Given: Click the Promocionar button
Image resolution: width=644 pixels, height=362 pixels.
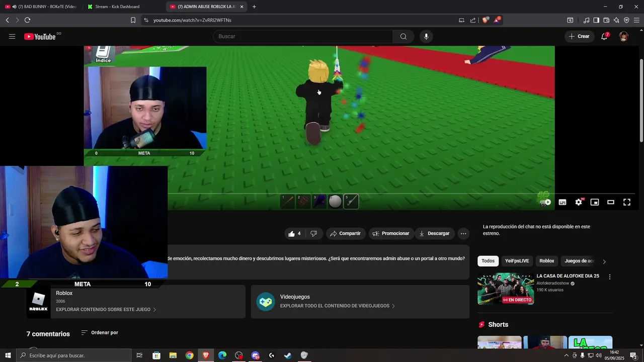Looking at the screenshot, I should (391, 233).
